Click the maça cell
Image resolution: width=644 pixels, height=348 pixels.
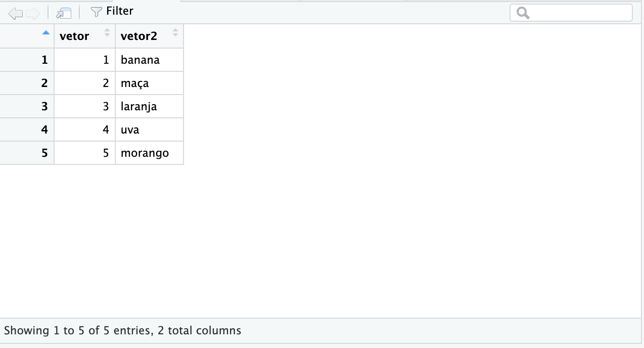point(149,83)
